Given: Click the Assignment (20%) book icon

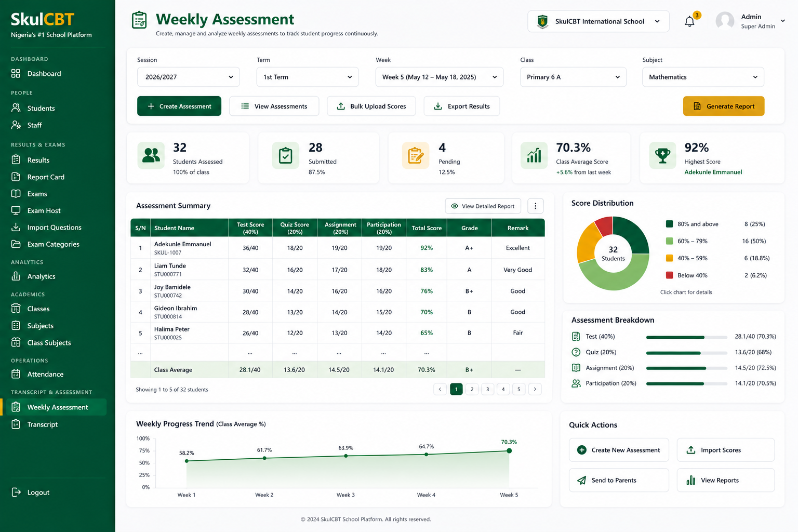Looking at the screenshot, I should click(x=576, y=367).
